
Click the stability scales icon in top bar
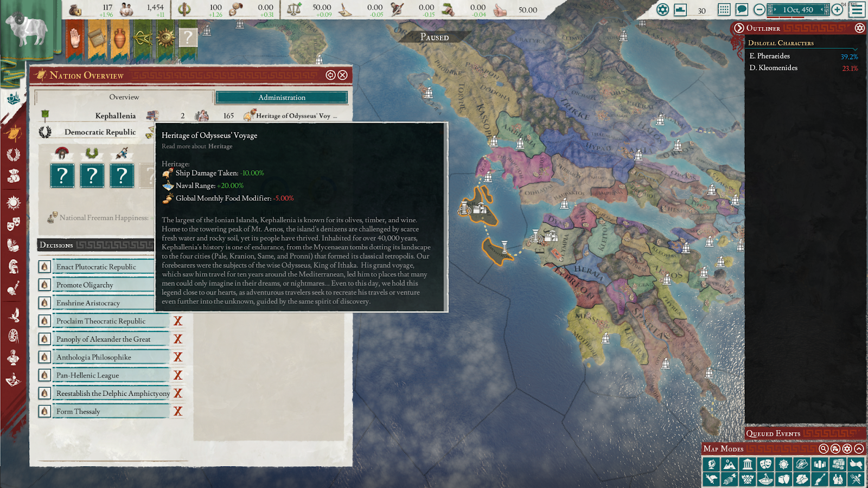coord(294,10)
